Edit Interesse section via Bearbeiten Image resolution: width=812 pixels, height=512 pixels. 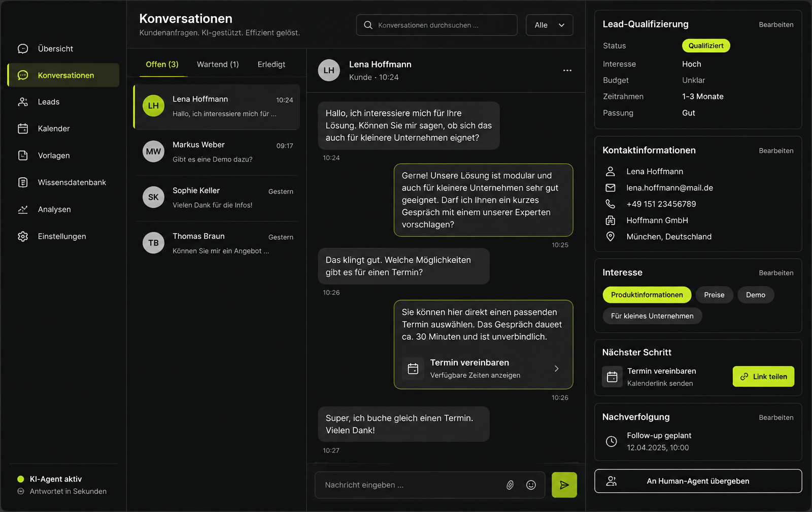point(776,273)
